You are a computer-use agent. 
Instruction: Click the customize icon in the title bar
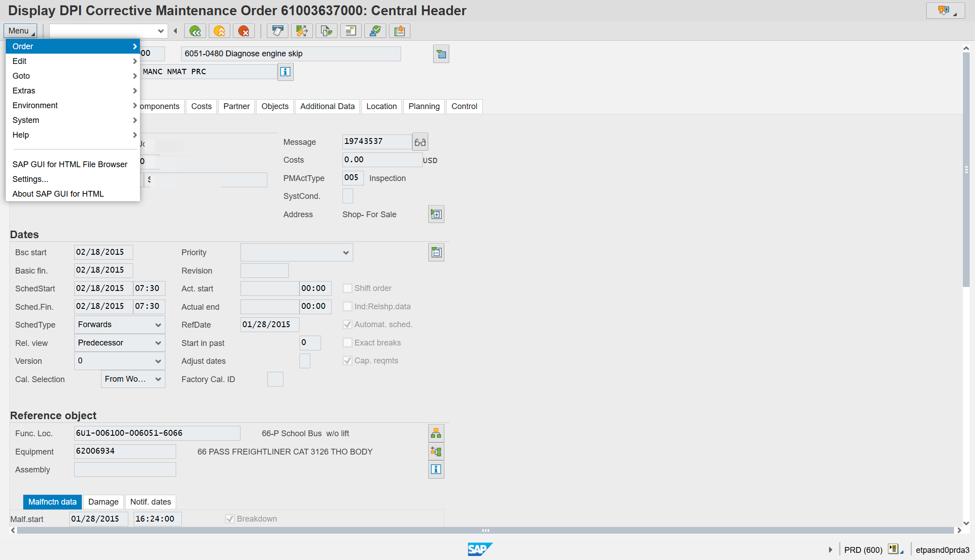pyautogui.click(x=945, y=11)
